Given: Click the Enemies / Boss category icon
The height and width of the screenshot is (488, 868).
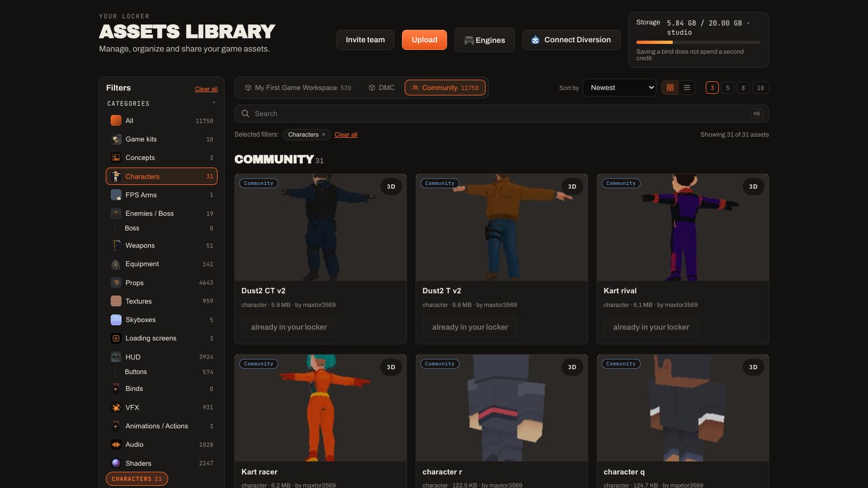Looking at the screenshot, I should pos(116,214).
